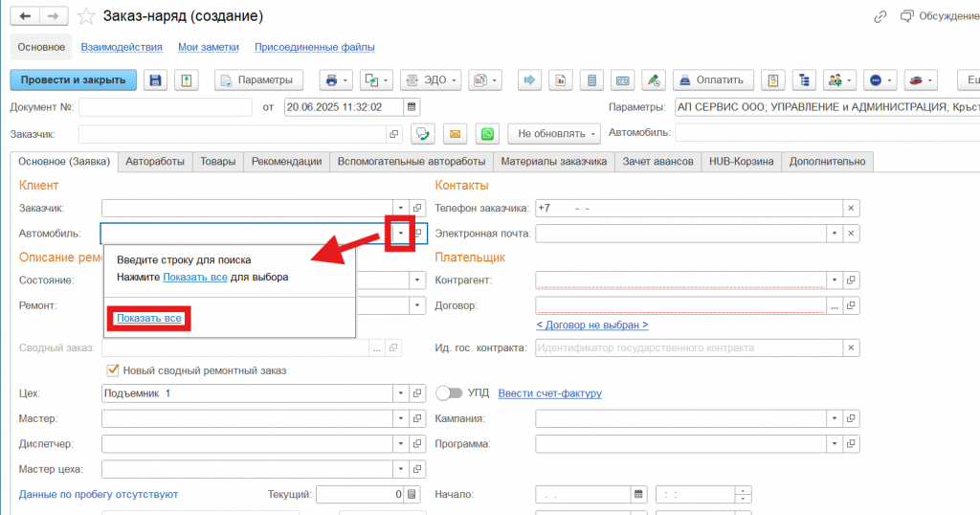Viewport: 980px width, 515px height.
Task: Open the Товары tab
Action: [x=217, y=162]
